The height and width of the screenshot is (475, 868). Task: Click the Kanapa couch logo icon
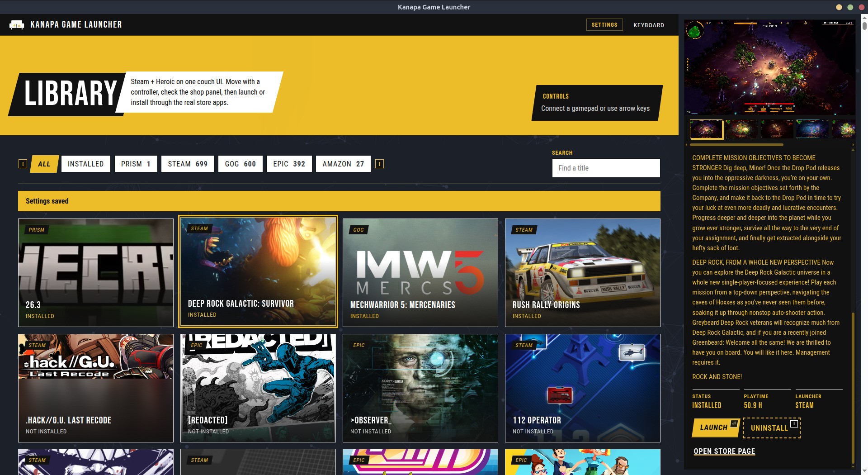tap(17, 24)
